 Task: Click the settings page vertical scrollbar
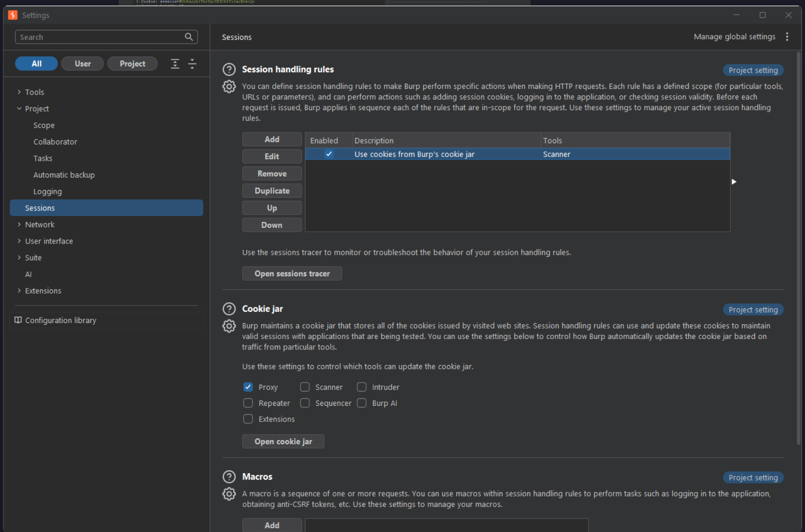(798, 248)
